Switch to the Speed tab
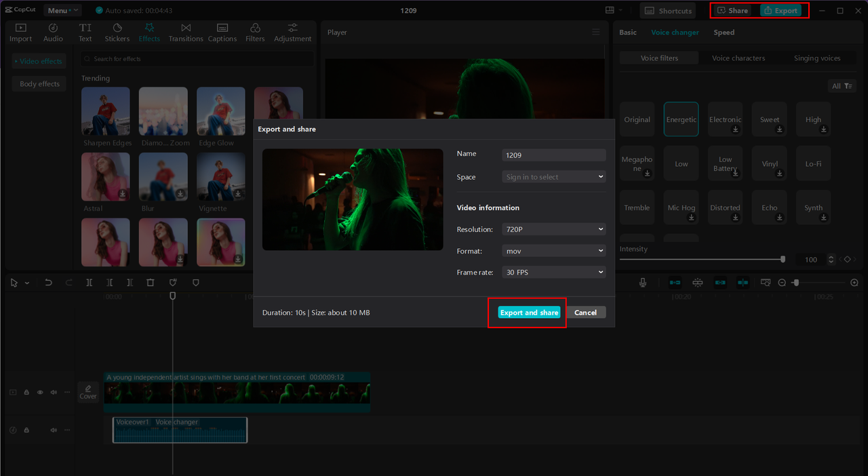 pos(724,33)
